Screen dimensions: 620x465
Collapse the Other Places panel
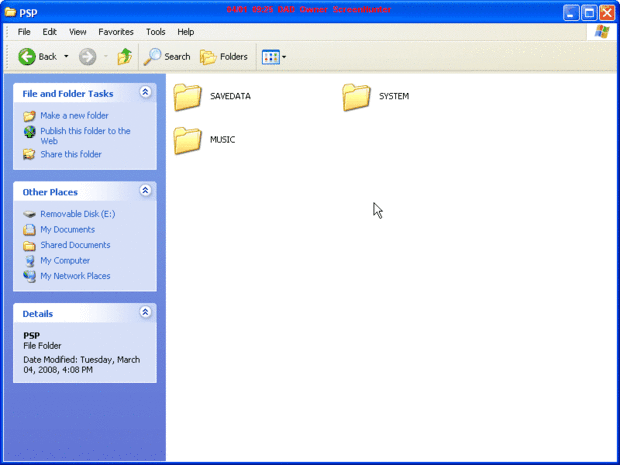click(145, 191)
